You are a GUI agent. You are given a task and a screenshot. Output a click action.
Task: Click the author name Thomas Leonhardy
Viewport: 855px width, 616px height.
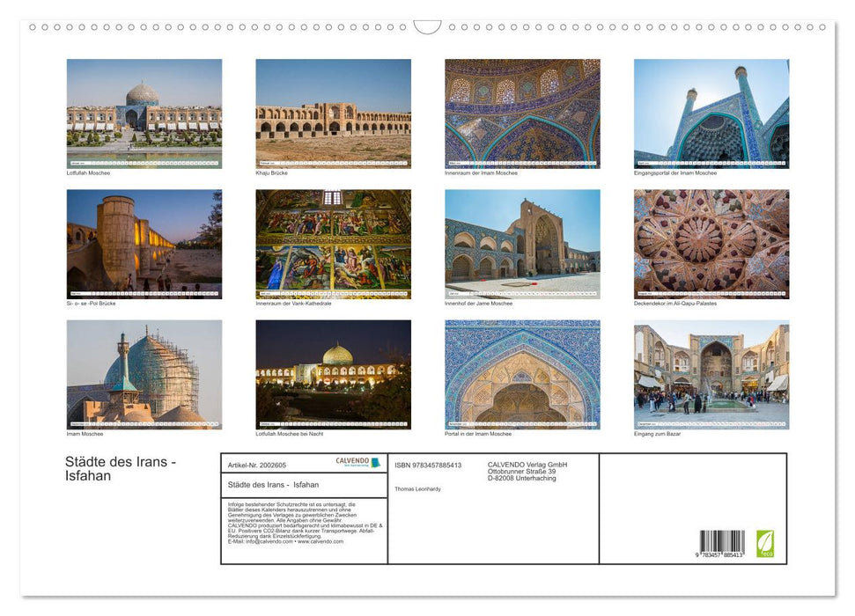click(417, 489)
